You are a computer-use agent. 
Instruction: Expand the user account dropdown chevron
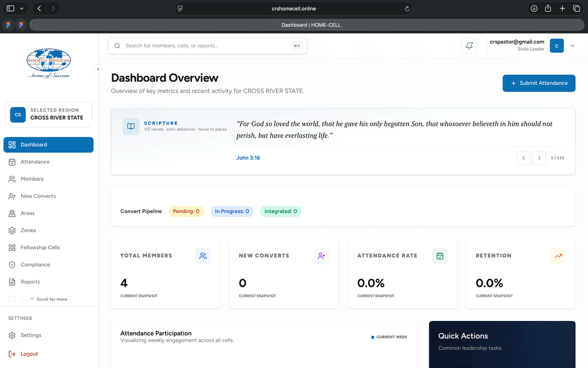[572, 46]
